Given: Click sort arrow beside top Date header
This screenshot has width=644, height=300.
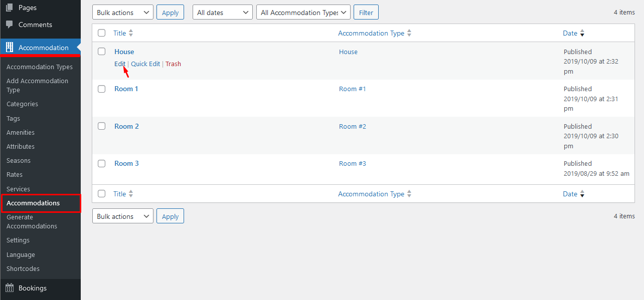Looking at the screenshot, I should [x=582, y=34].
